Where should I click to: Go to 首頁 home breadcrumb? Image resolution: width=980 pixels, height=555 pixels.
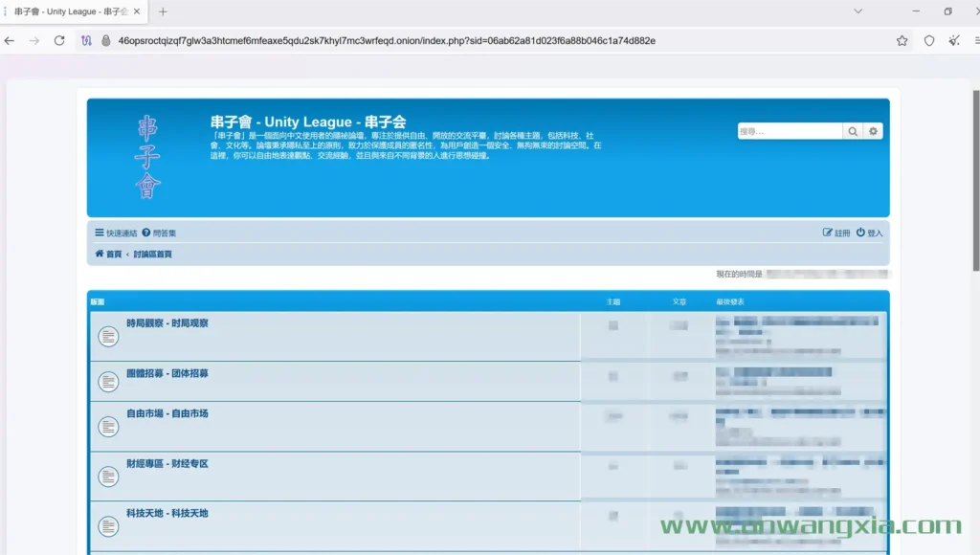[x=108, y=254]
